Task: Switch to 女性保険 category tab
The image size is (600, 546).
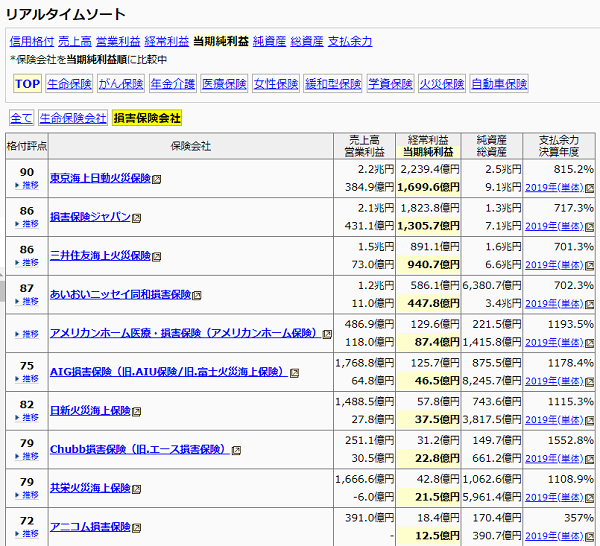Action: (x=276, y=83)
